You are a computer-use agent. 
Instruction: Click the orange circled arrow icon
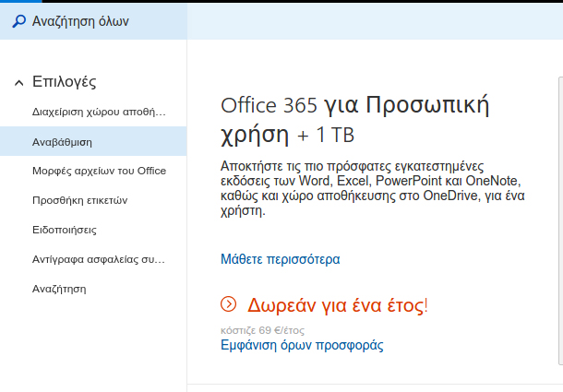point(228,304)
